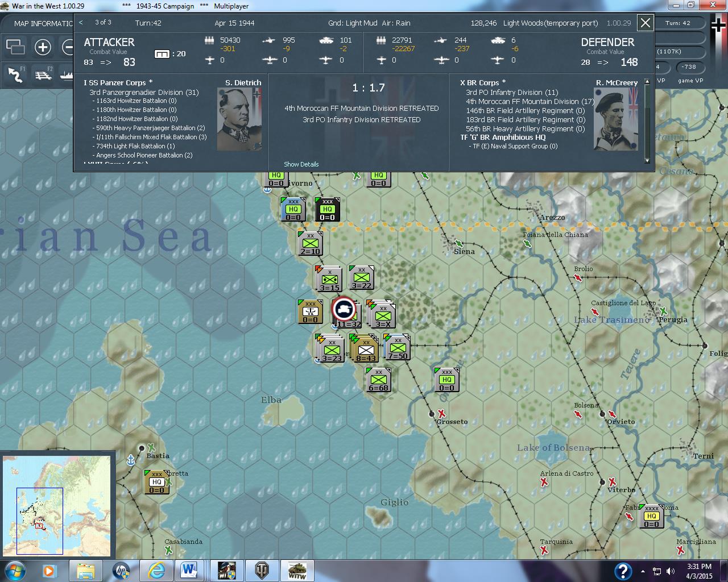728x582 pixels.
Task: Select the 3=22 division counter
Action: [362, 277]
